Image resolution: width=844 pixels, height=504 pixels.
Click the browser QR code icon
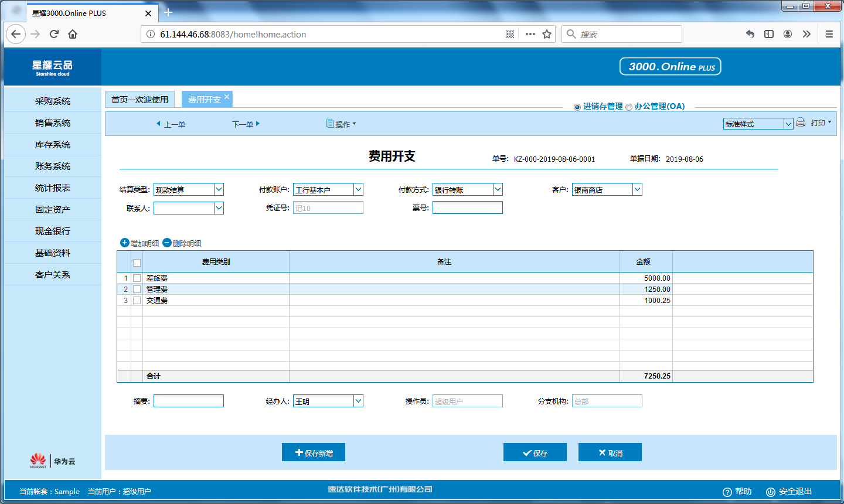510,34
